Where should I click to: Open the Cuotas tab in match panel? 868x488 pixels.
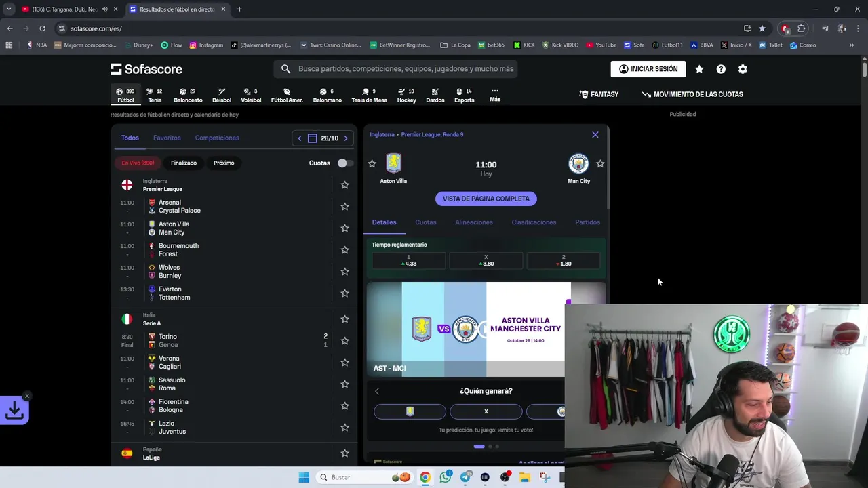tap(426, 222)
